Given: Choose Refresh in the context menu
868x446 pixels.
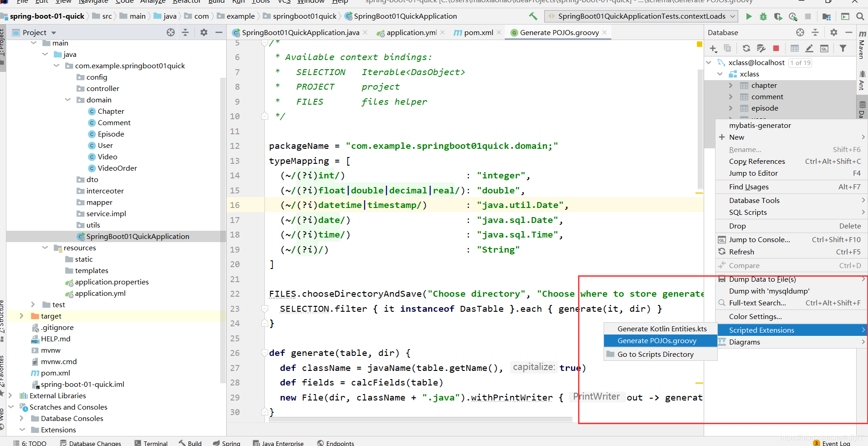Looking at the screenshot, I should click(792, 252).
